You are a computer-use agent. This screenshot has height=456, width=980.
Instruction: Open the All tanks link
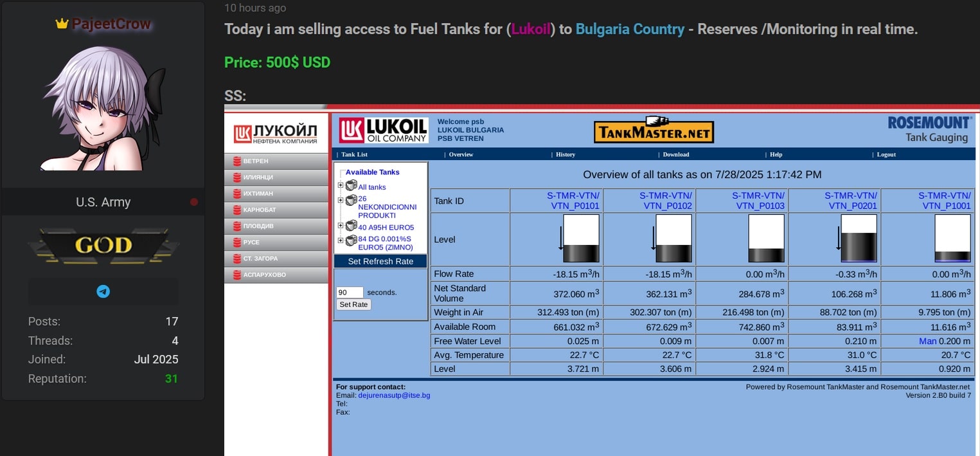[x=372, y=187]
